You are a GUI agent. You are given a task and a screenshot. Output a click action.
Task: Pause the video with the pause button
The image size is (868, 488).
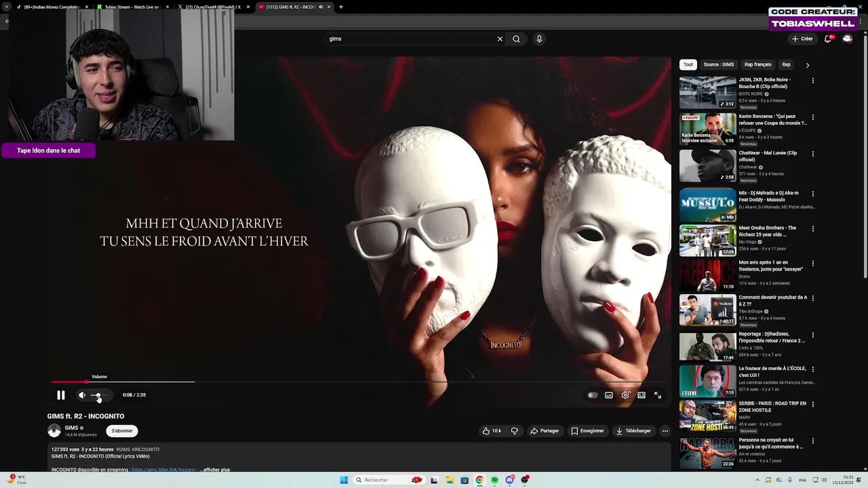pyautogui.click(x=60, y=395)
